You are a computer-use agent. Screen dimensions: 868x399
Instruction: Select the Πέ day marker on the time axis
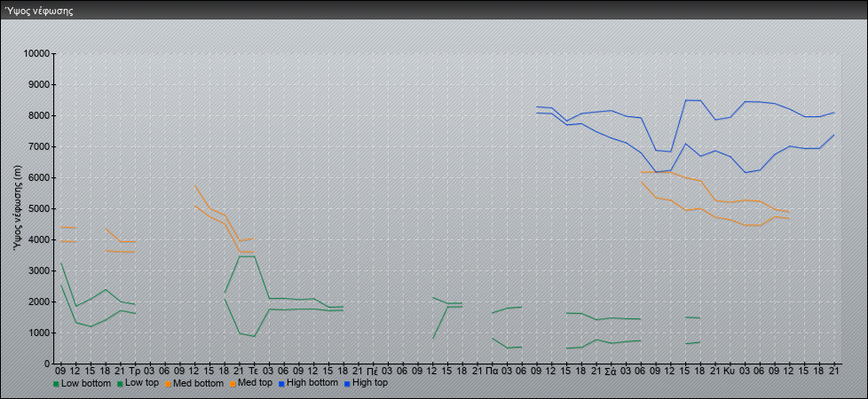pyautogui.click(x=373, y=369)
